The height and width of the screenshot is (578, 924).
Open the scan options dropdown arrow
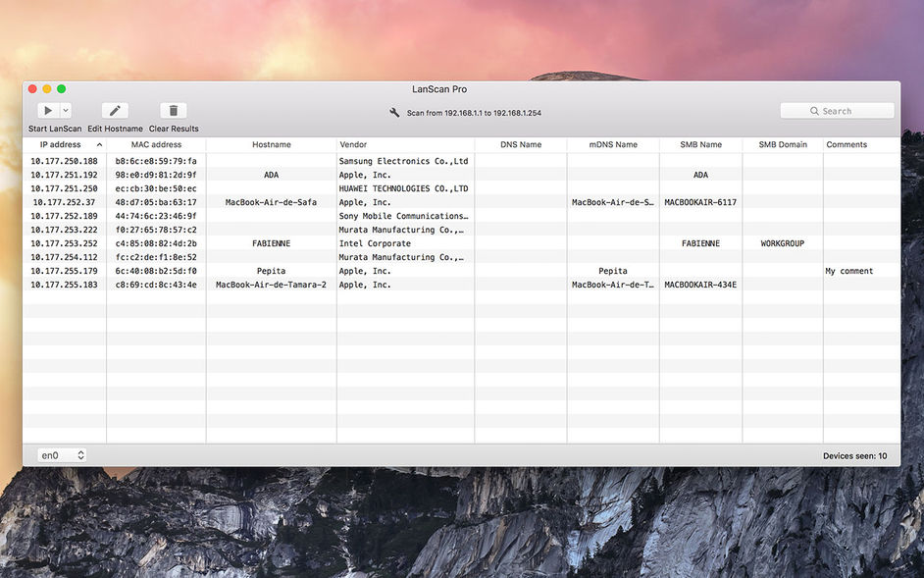66,110
